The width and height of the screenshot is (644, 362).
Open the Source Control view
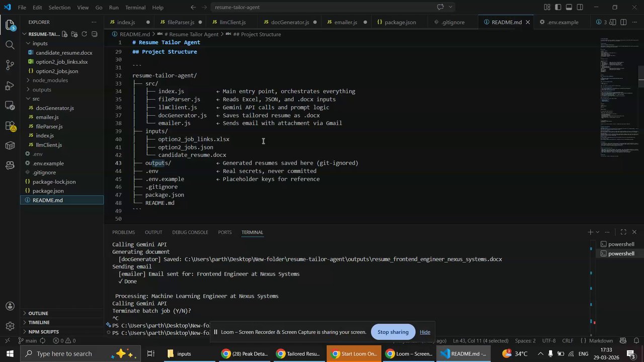tap(10, 65)
